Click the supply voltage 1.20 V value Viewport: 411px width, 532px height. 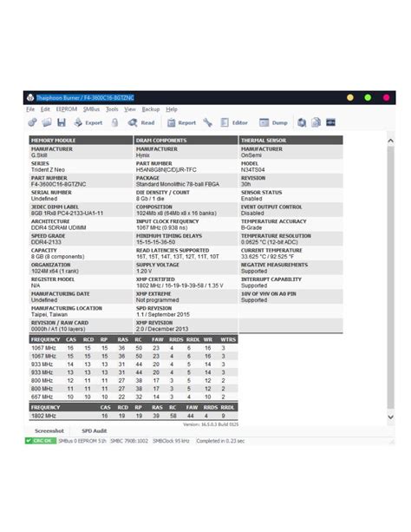(x=144, y=271)
